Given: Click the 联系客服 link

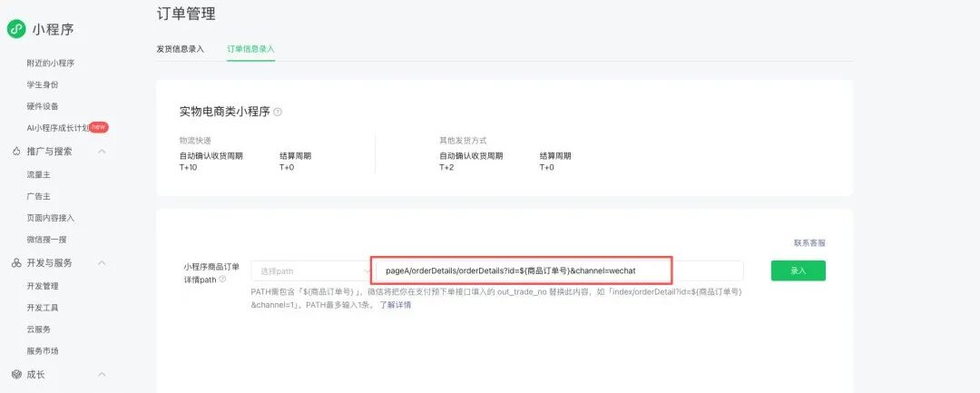Looking at the screenshot, I should 809,243.
